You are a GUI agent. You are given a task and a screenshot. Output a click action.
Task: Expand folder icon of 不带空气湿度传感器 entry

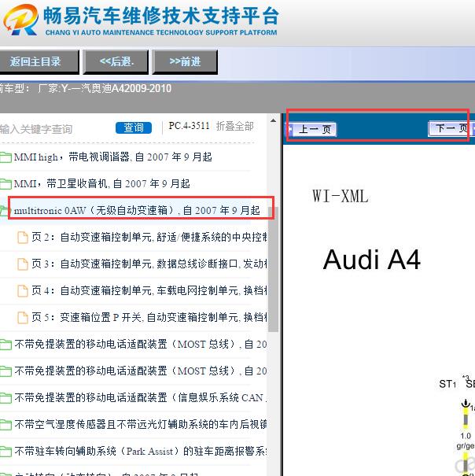point(6,425)
